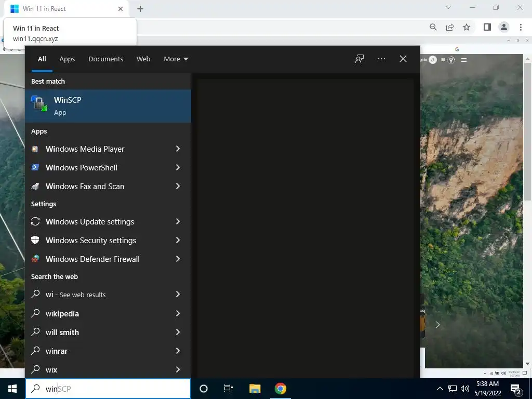Click the 'Win 11 in React' browser tab
The image size is (532, 399).
[66, 9]
